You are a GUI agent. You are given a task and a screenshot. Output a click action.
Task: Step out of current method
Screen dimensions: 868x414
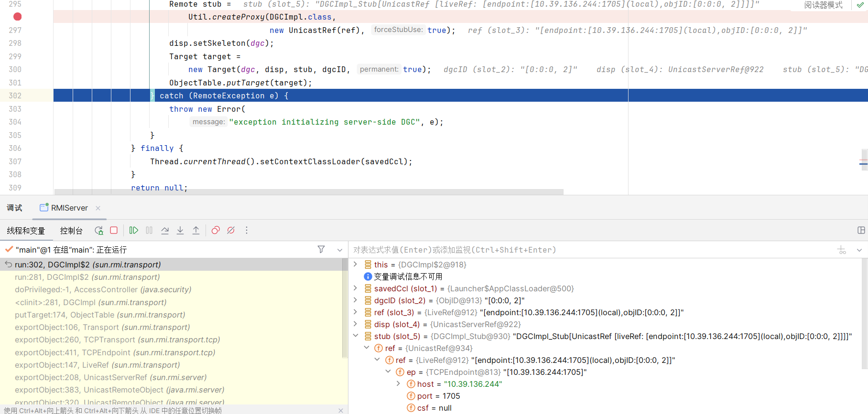point(196,231)
